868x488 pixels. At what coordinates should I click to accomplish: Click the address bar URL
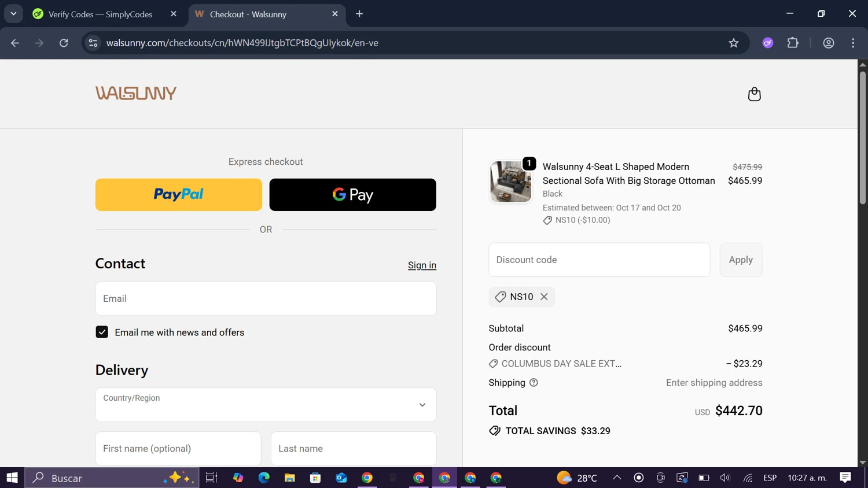pyautogui.click(x=242, y=43)
